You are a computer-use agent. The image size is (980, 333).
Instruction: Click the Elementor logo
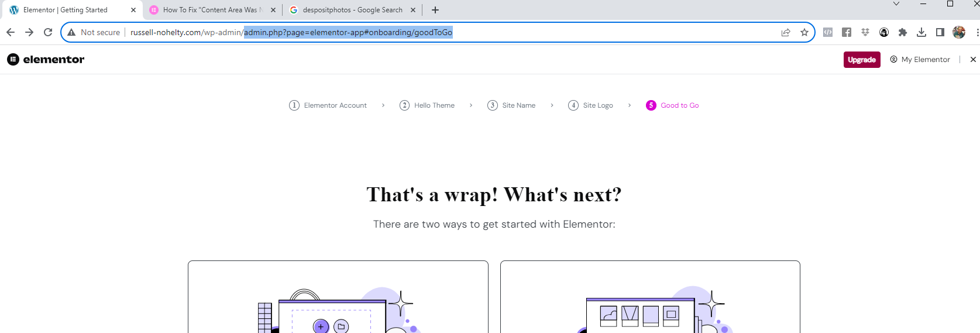46,59
